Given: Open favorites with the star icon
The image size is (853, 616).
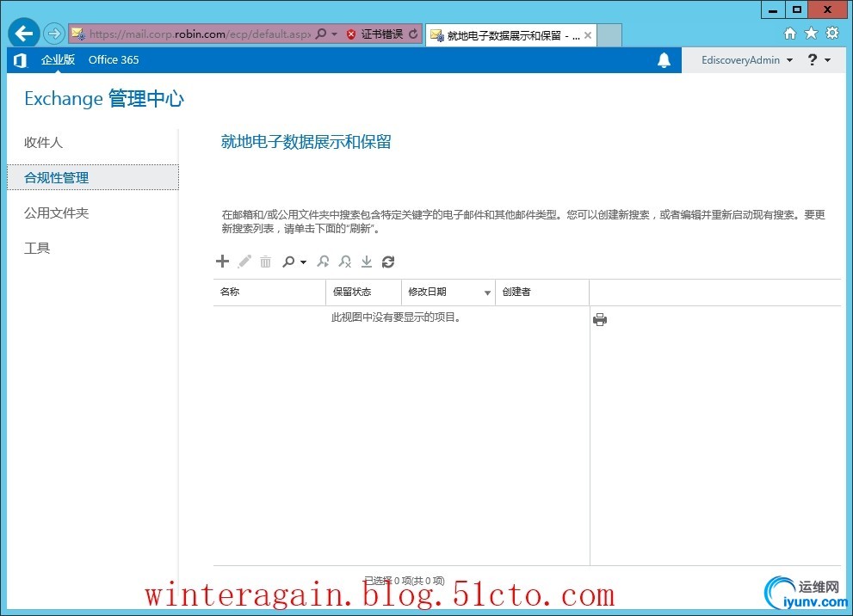Looking at the screenshot, I should point(811,34).
